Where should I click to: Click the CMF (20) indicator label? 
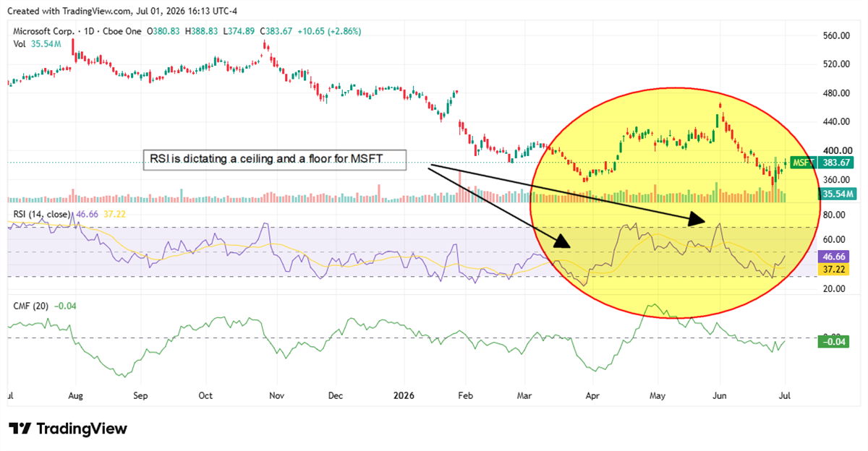point(31,306)
